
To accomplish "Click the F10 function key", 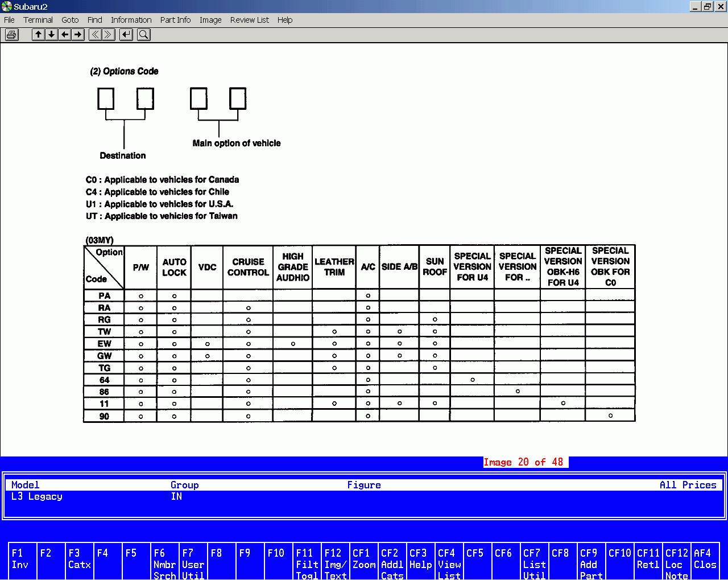I will pyautogui.click(x=279, y=561).
